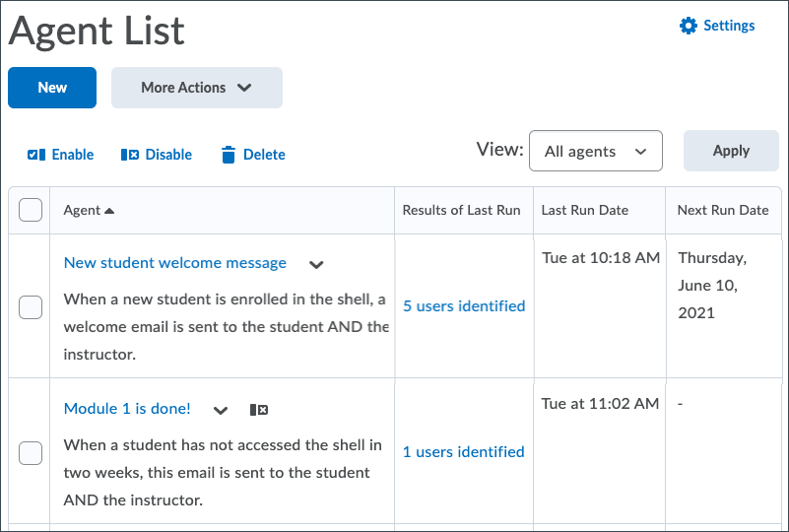Expand the New student welcome message context menu
The width and height of the screenshot is (789, 532).
click(316, 264)
